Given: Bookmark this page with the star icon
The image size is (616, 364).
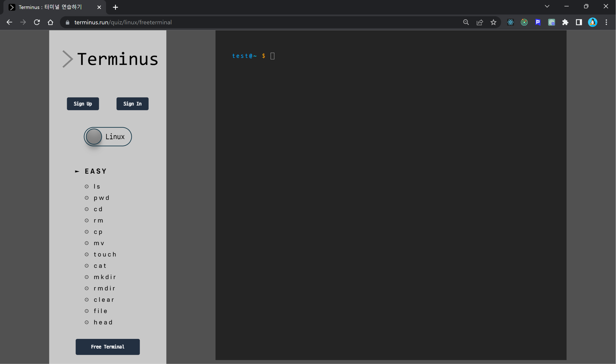Looking at the screenshot, I should (493, 22).
